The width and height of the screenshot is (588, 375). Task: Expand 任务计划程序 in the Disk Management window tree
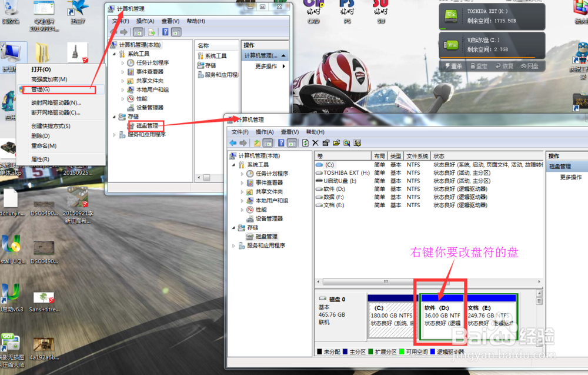tap(242, 174)
